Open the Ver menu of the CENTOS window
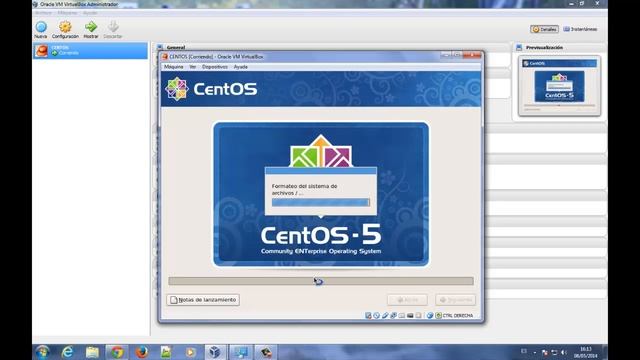 point(193,67)
